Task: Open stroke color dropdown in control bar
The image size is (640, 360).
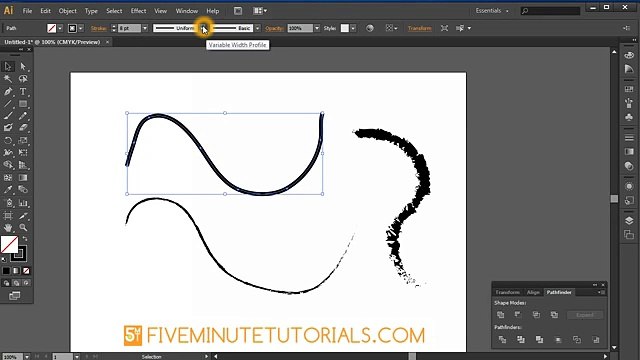Action: click(x=80, y=28)
